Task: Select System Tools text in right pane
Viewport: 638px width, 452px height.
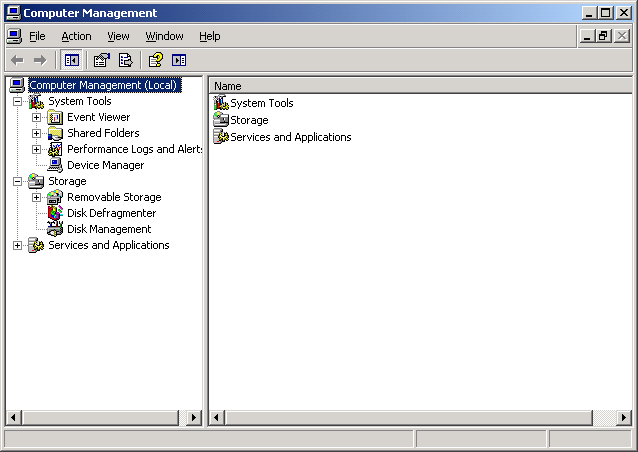Action: coord(262,103)
